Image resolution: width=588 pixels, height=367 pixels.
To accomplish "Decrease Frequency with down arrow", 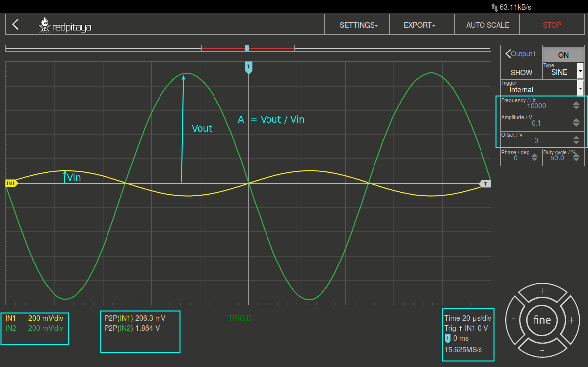I will (576, 108).
